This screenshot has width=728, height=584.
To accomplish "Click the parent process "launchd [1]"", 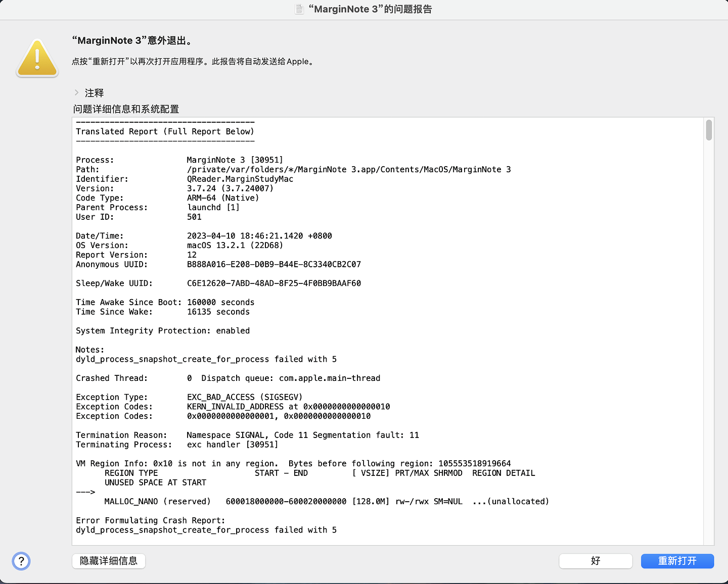I will (x=213, y=208).
